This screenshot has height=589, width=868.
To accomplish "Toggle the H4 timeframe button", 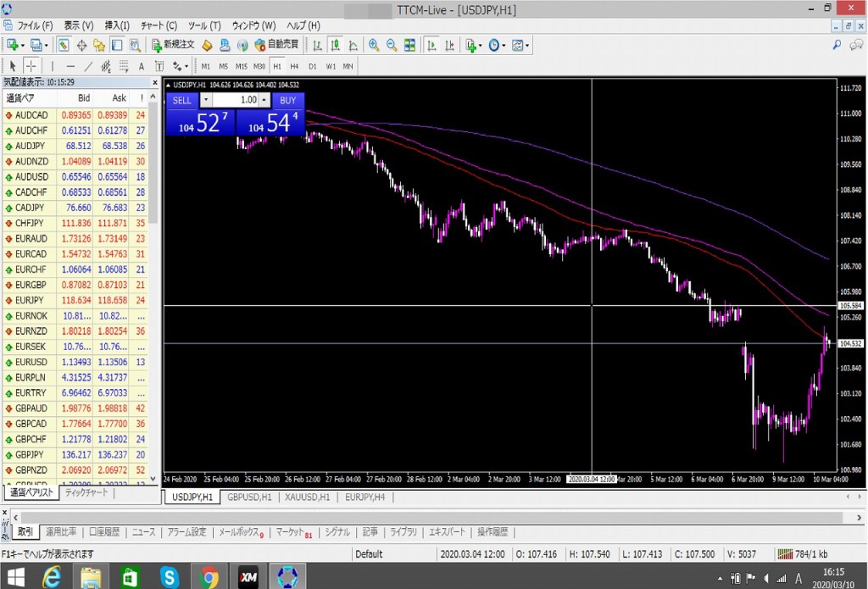I will click(x=294, y=66).
